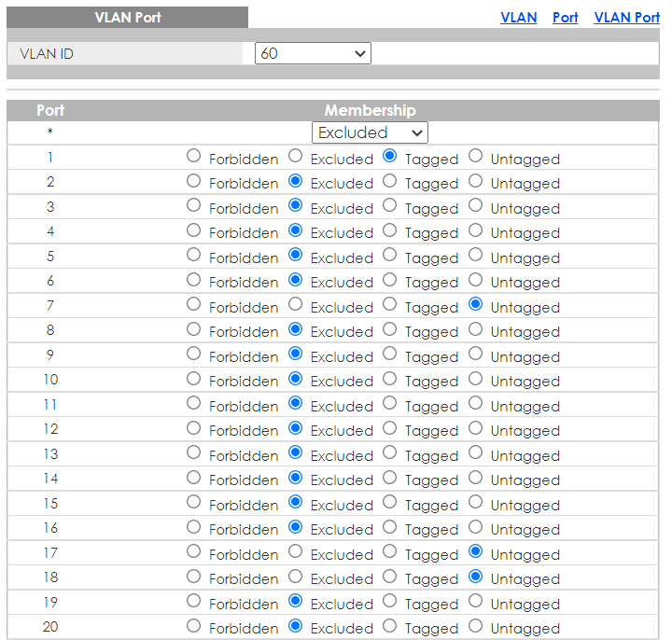The height and width of the screenshot is (640, 672).
Task: Mark port 4 as Forbidden
Action: (x=194, y=230)
